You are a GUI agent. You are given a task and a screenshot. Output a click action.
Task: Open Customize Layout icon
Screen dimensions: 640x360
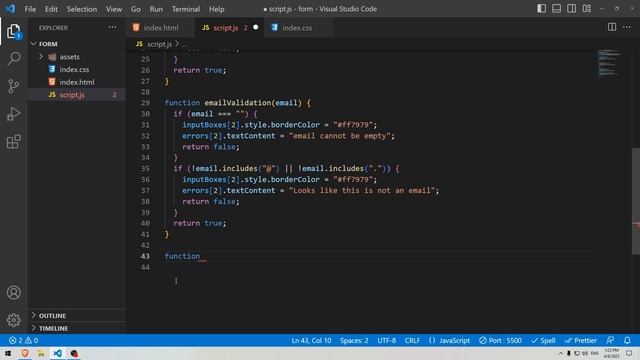click(x=587, y=9)
